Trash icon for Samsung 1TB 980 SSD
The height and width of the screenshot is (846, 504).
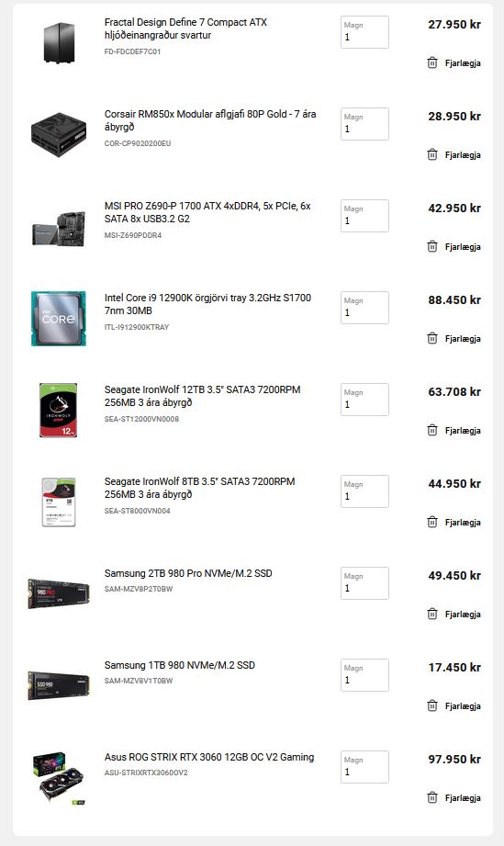(432, 705)
